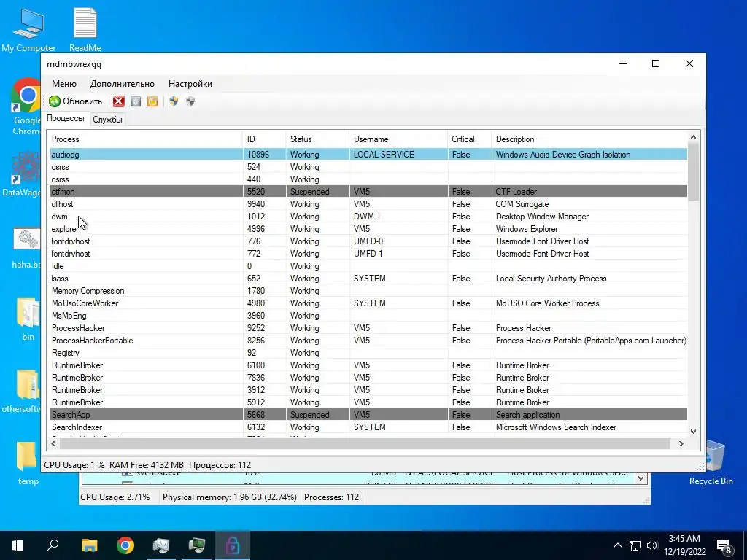
Task: Click the My Computer desktop icon
Action: point(28,29)
